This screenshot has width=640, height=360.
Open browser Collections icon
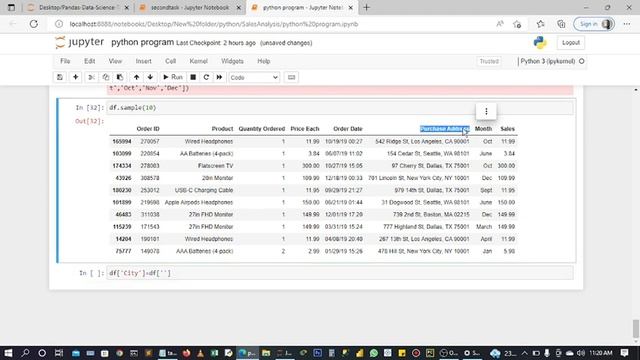tap(561, 24)
